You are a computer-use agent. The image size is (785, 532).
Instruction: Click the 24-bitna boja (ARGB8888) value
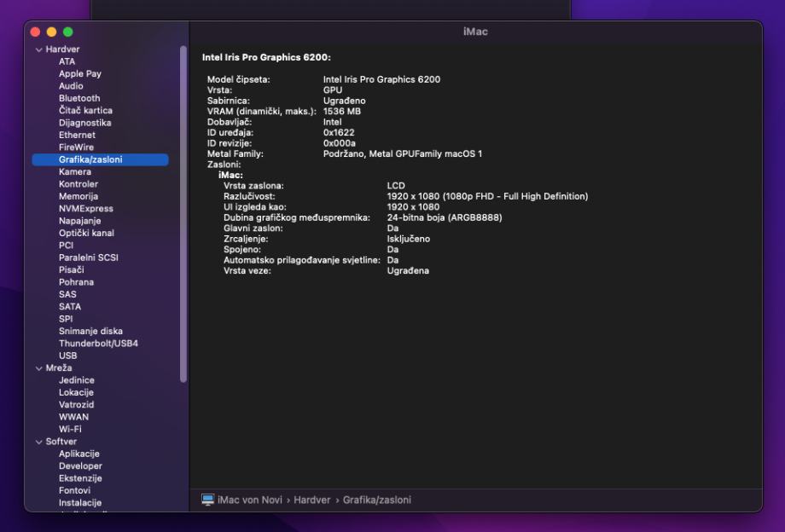[445, 217]
